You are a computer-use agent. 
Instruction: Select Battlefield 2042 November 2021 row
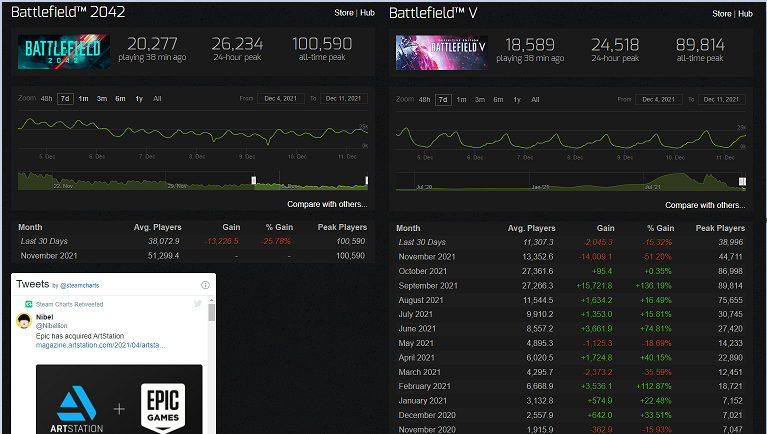[x=193, y=255]
